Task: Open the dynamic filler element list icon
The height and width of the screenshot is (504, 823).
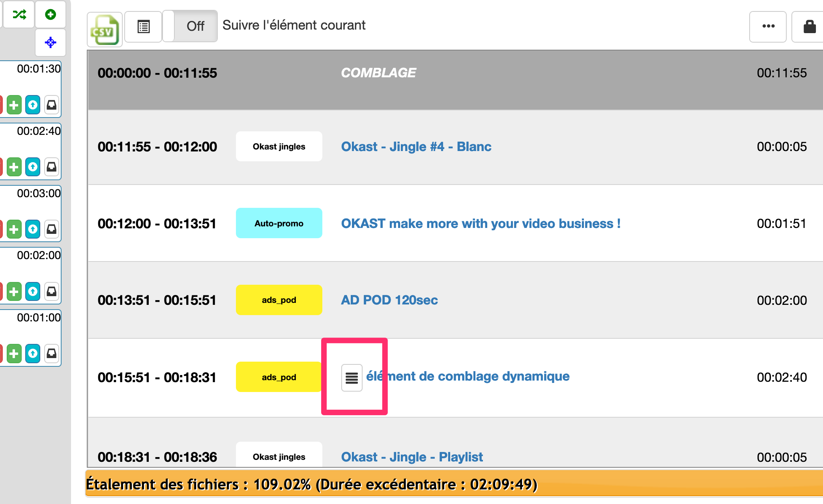Action: (352, 378)
